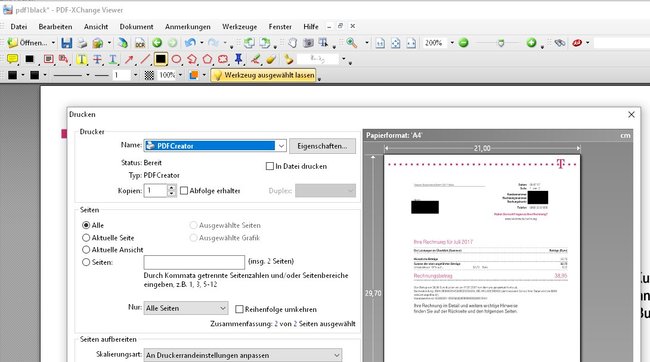The image size is (650, 362).
Task: Select the Oval ellipse tool
Action: pos(176,59)
